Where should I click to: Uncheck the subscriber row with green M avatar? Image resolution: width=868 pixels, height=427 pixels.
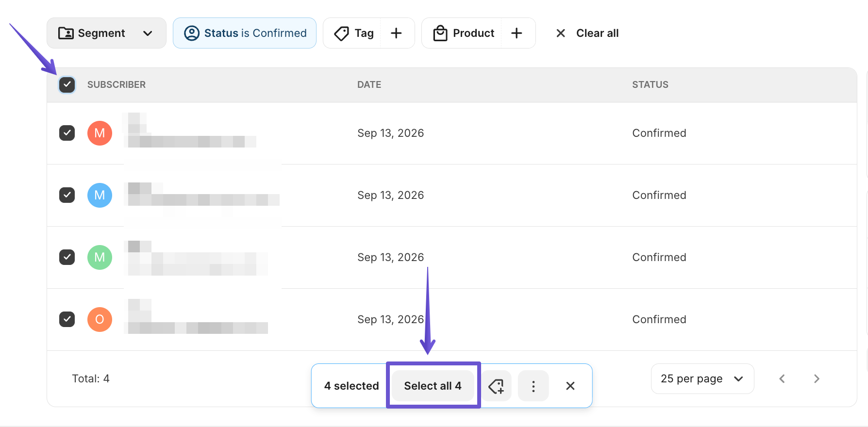coord(67,257)
